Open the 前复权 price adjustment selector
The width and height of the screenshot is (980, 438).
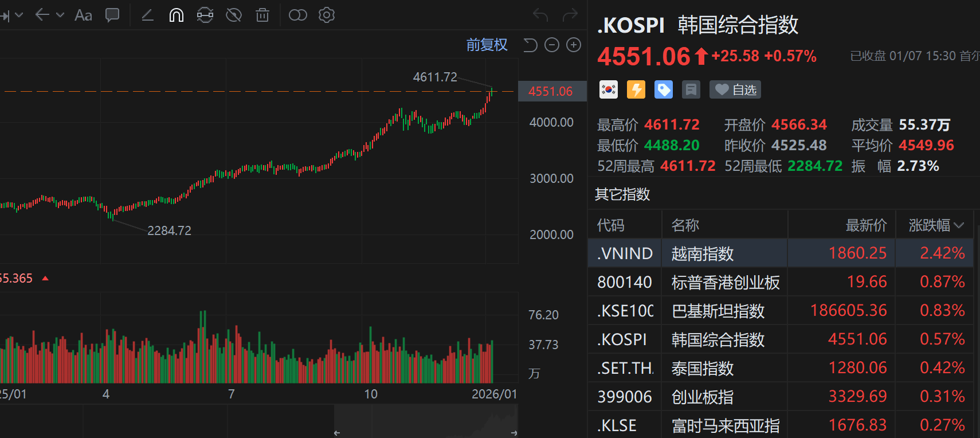[487, 45]
